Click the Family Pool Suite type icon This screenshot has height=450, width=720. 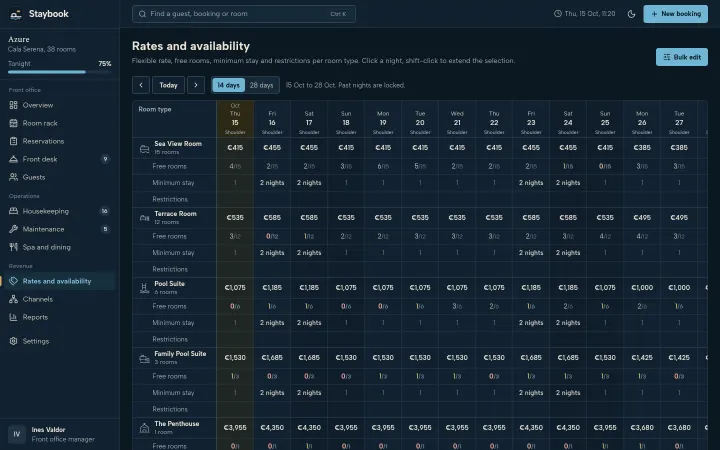point(144,359)
